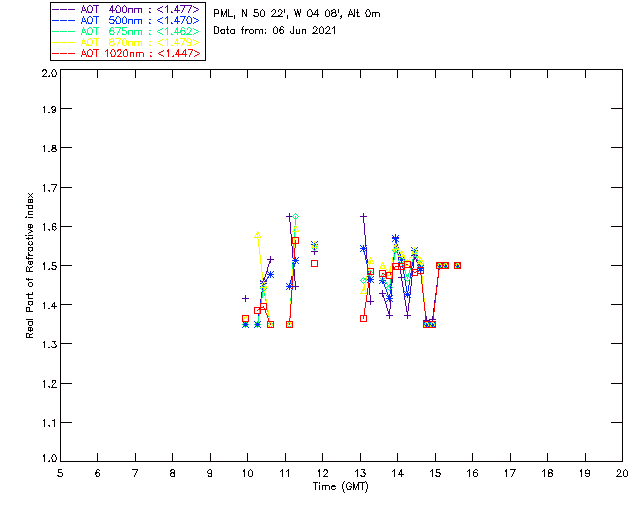
Task: Click the y-axis label 1.1
Action: [x=49, y=423]
